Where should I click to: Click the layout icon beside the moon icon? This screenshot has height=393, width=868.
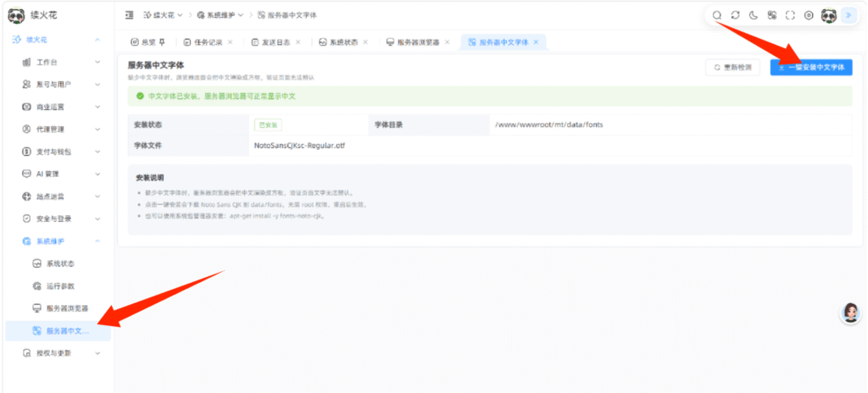coord(771,15)
